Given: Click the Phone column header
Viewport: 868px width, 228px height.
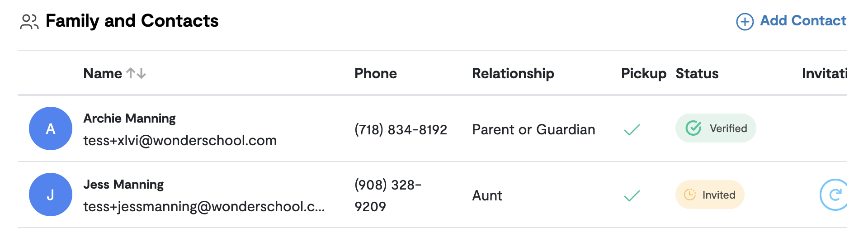Looking at the screenshot, I should click(376, 73).
